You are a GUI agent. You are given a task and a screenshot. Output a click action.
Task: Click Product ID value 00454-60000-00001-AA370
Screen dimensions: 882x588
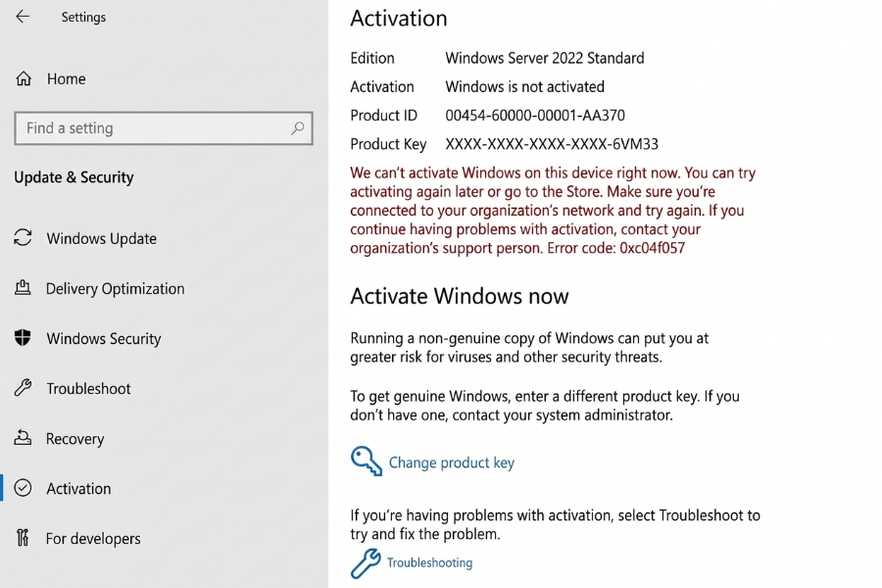coord(535,116)
